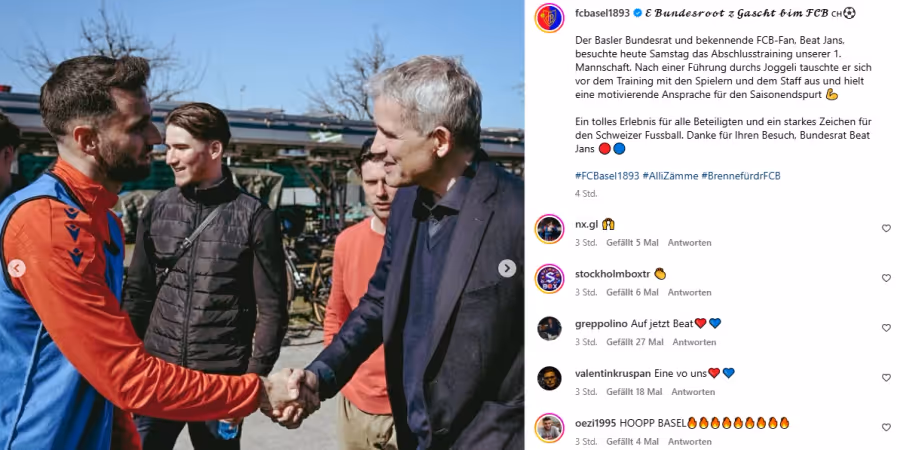900x450 pixels.
Task: Reply to nx.gl via Antworten
Action: tap(689, 243)
